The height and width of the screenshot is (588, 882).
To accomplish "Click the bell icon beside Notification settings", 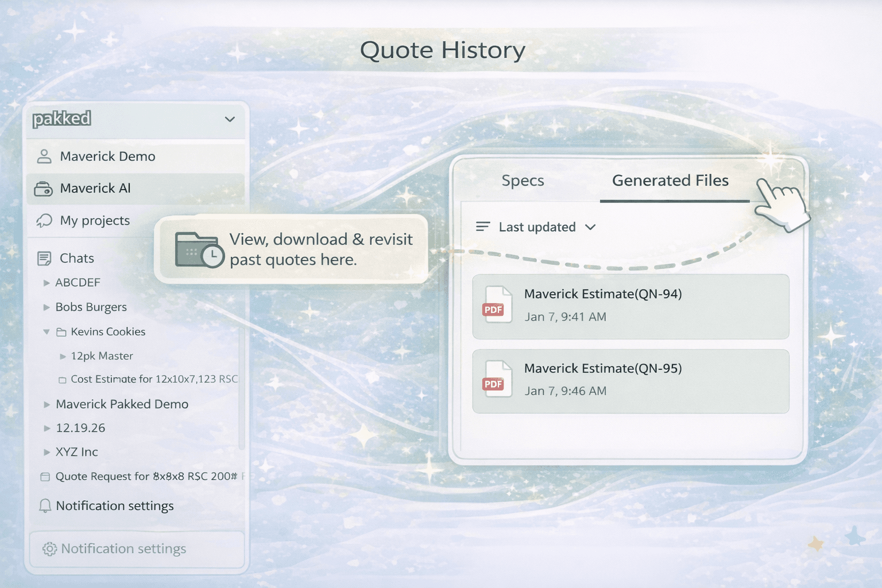I will [x=45, y=505].
